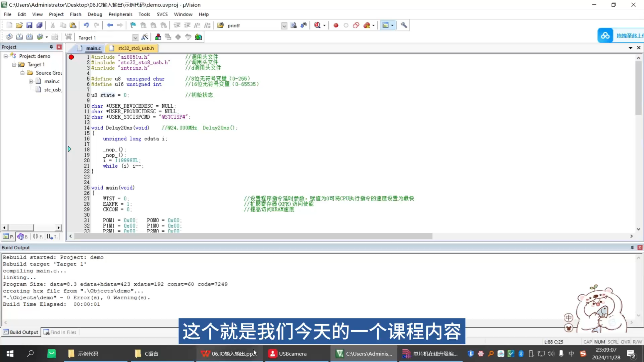Click Manage Project Items colored blocks icon
Image resolution: width=644 pixels, height=362 pixels.
158,37
